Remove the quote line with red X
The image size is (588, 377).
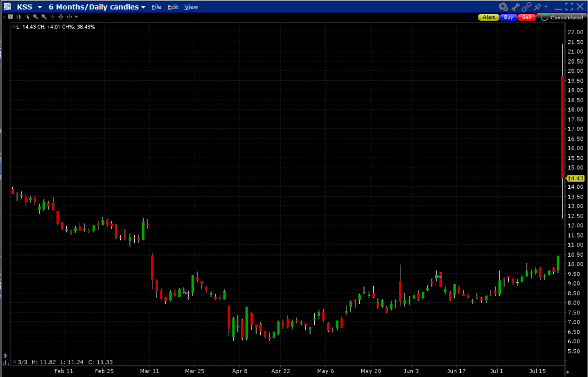14,27
